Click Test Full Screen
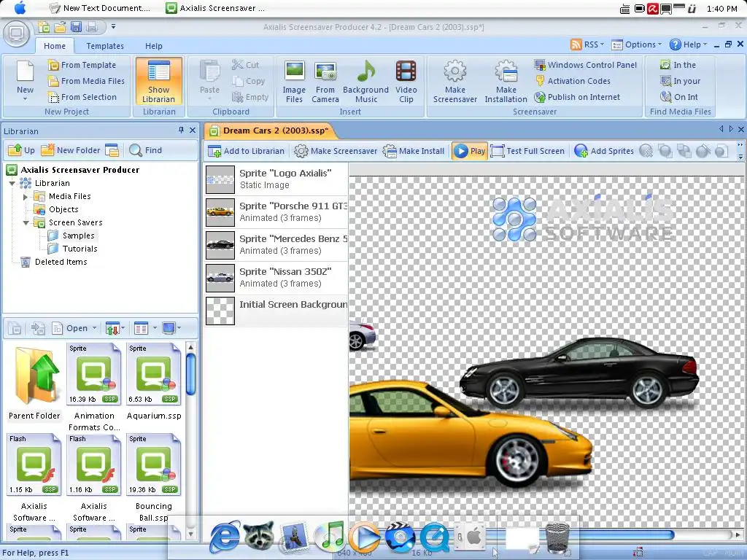747x560 pixels. coord(527,151)
